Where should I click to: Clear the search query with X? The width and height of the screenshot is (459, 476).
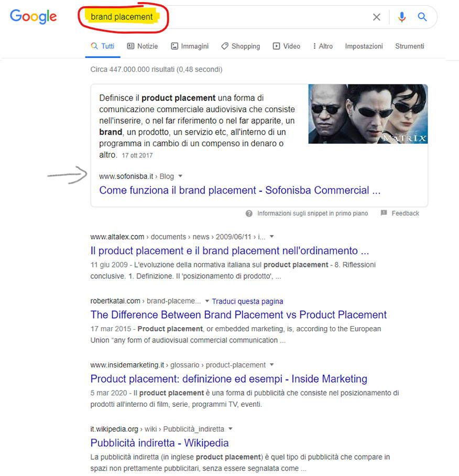(377, 17)
